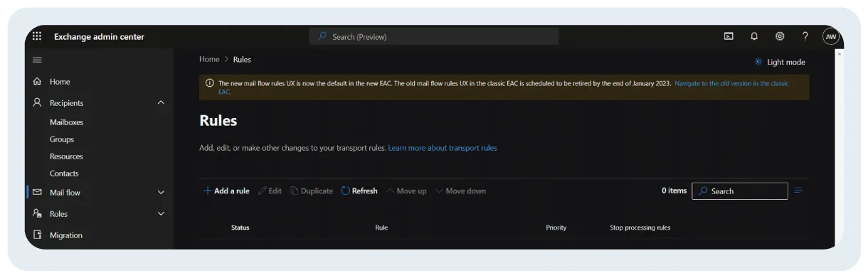The width and height of the screenshot is (868, 278).
Task: Open the filter options icon beside Search
Action: pyautogui.click(x=798, y=191)
